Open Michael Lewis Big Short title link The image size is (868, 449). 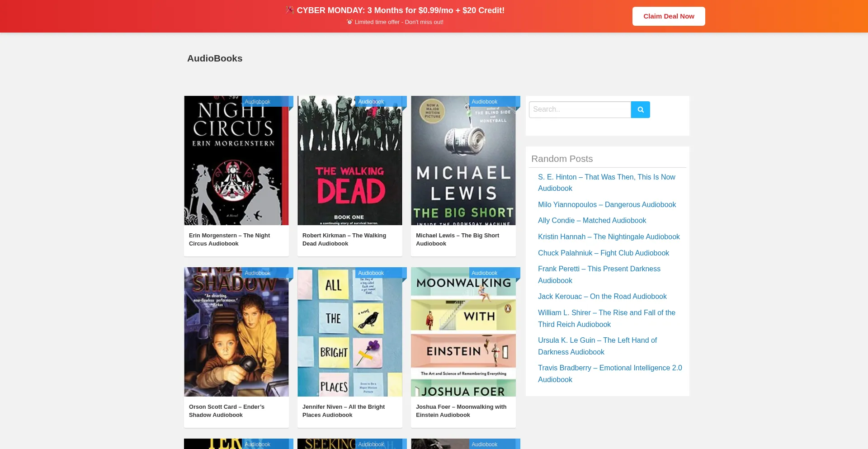[457, 240]
